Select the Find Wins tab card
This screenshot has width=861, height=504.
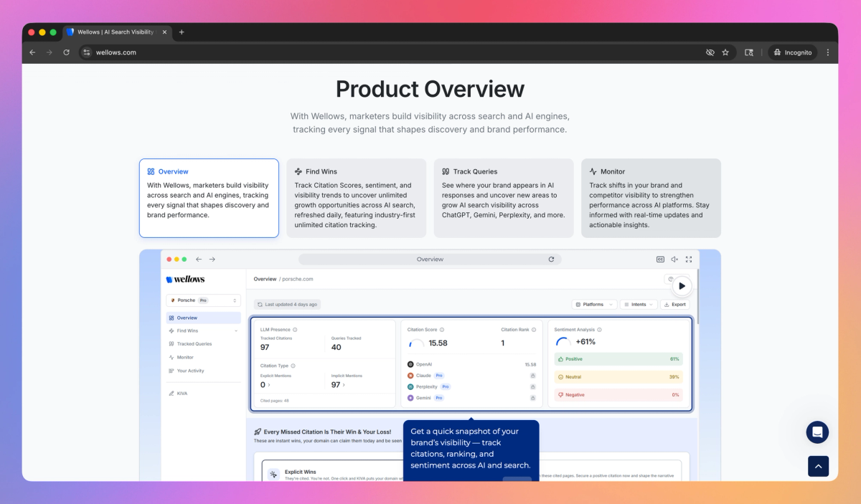pyautogui.click(x=356, y=198)
